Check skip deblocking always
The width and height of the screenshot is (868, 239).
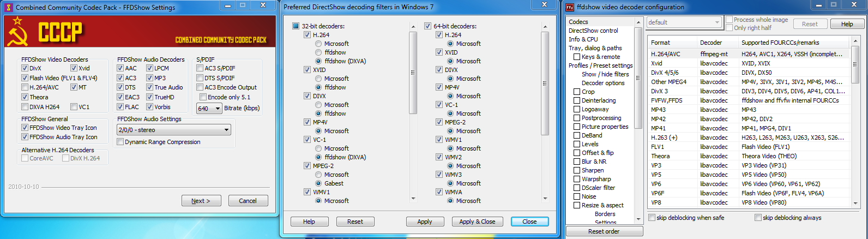[758, 218]
